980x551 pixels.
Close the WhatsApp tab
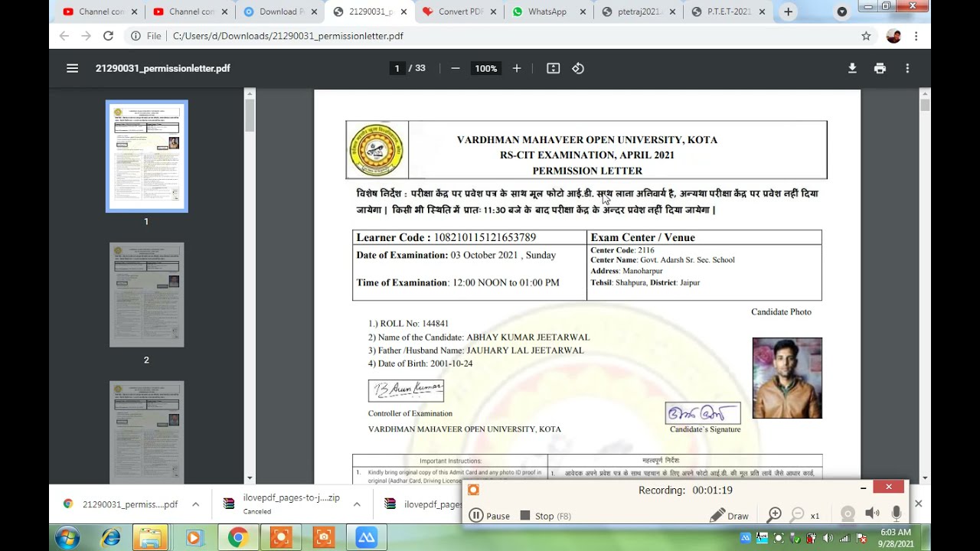point(583,11)
